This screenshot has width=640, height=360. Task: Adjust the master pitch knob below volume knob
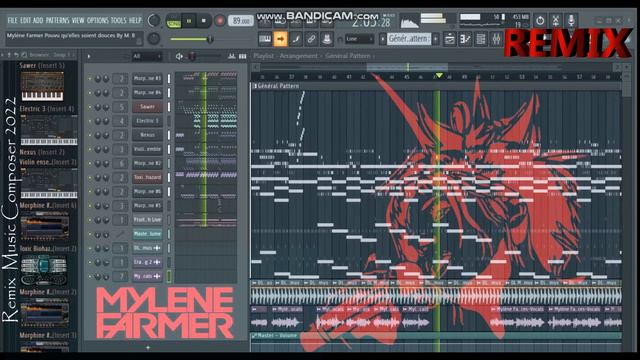click(x=153, y=39)
